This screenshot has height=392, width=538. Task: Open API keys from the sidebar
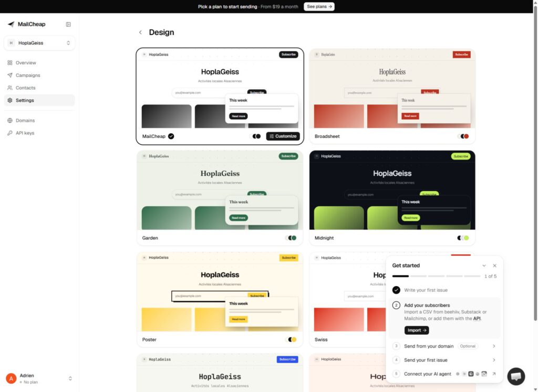click(39, 133)
